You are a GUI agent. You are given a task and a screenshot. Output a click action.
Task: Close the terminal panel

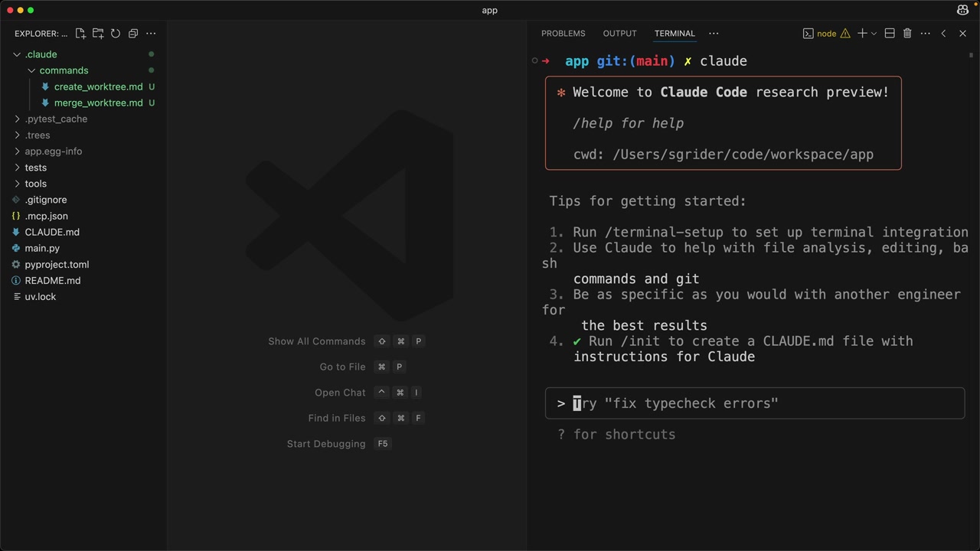click(x=963, y=34)
